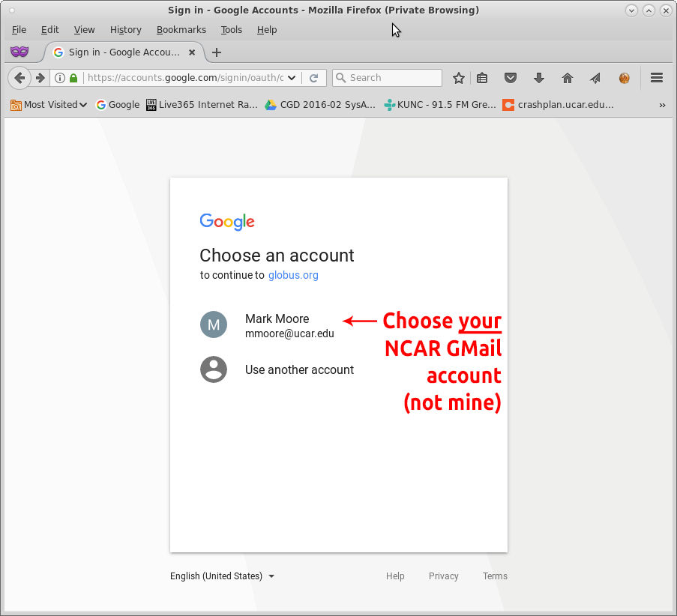Open the Downloads arrow icon

pyautogui.click(x=538, y=78)
